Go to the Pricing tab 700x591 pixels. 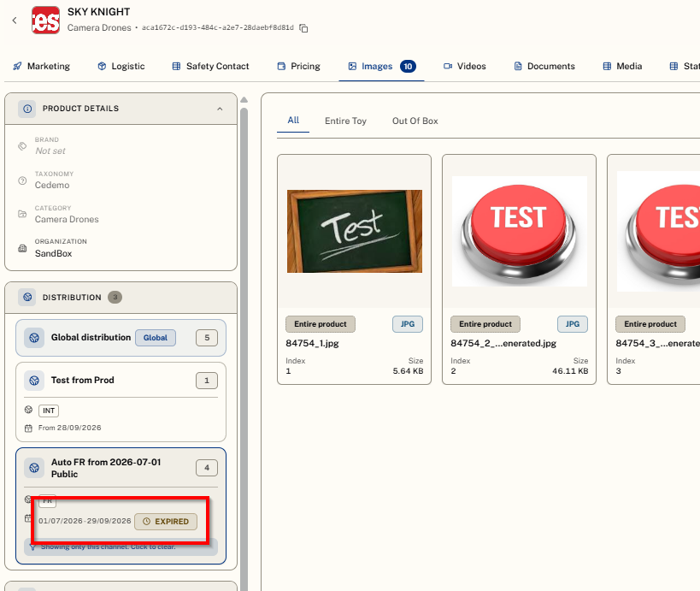[299, 66]
